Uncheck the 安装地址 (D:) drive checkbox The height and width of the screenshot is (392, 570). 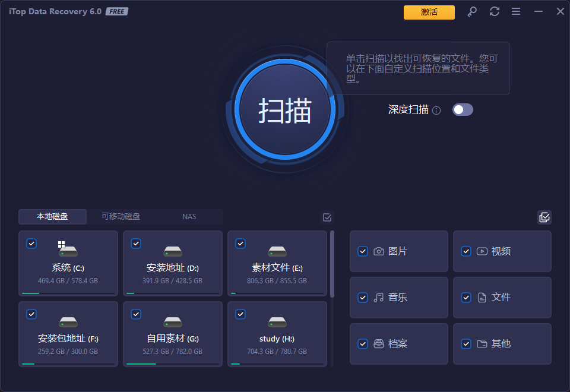pyautogui.click(x=136, y=244)
